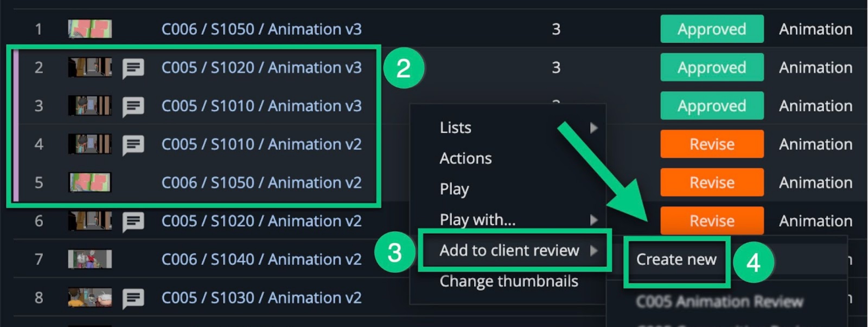The image size is (868, 327).
Task: Select C005 Animation Review in submenu
Action: (x=719, y=301)
